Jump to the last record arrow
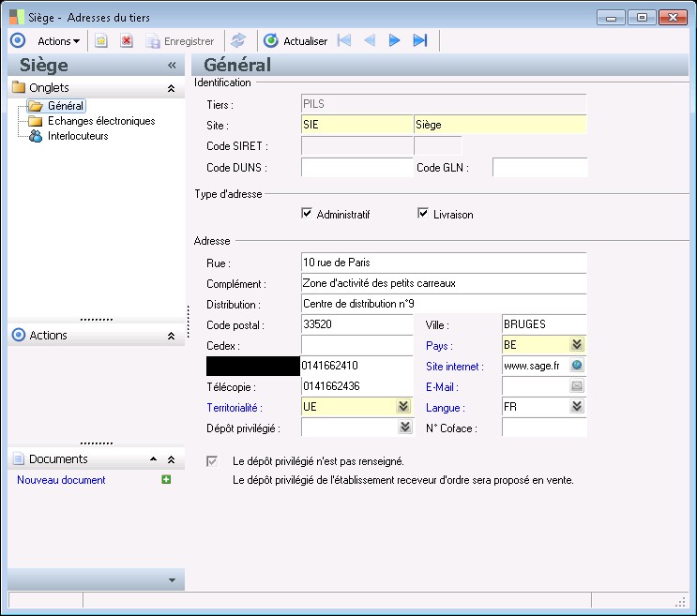The height and width of the screenshot is (616, 697). click(x=419, y=40)
